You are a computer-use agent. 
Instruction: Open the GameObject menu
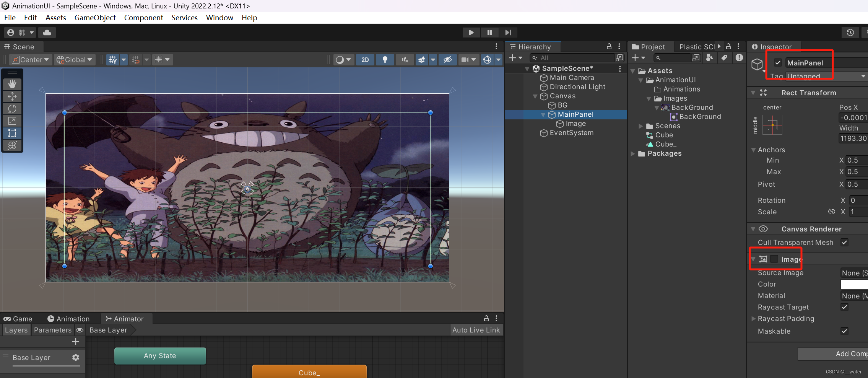coord(95,18)
